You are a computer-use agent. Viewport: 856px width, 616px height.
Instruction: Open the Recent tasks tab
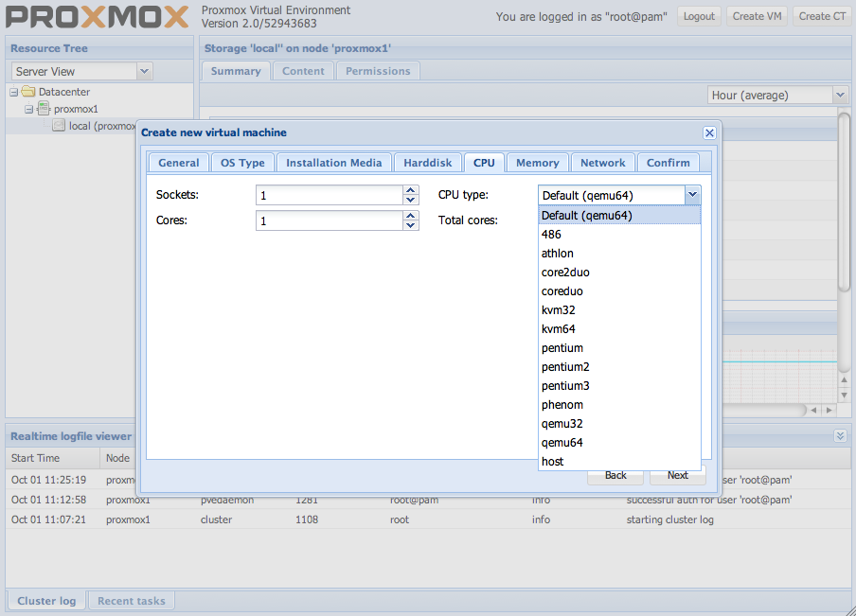point(131,601)
